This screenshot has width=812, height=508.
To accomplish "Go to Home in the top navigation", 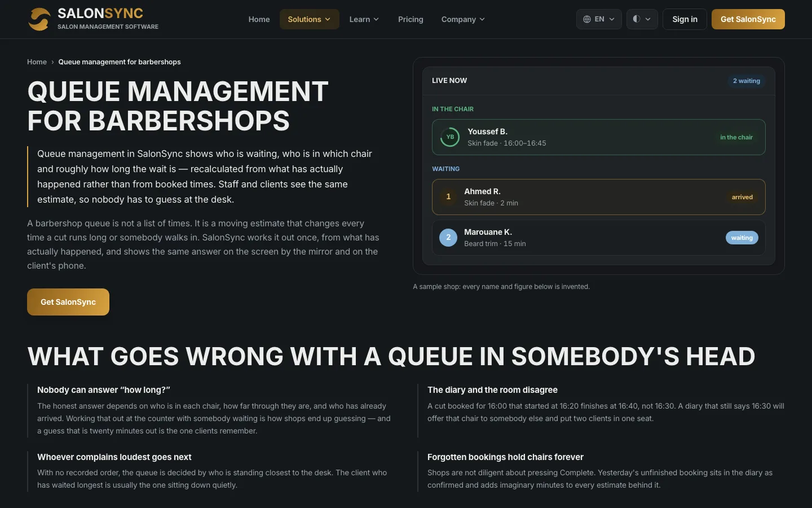I will (x=259, y=19).
